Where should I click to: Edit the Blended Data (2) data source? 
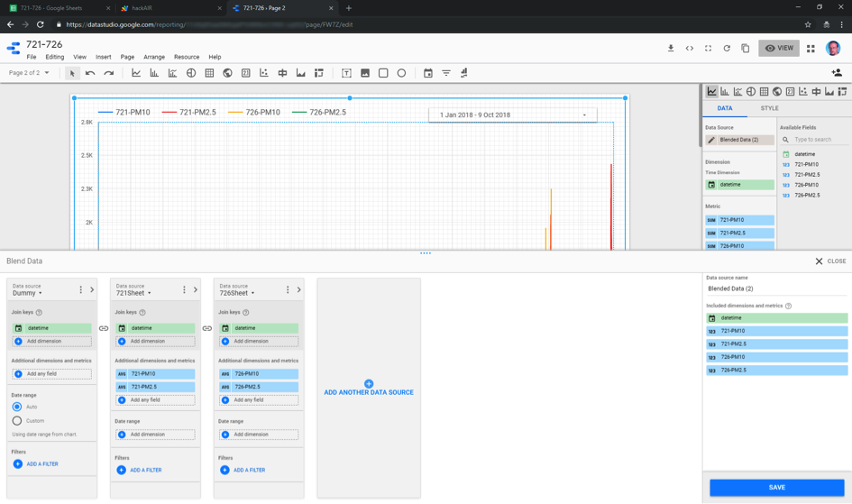711,140
